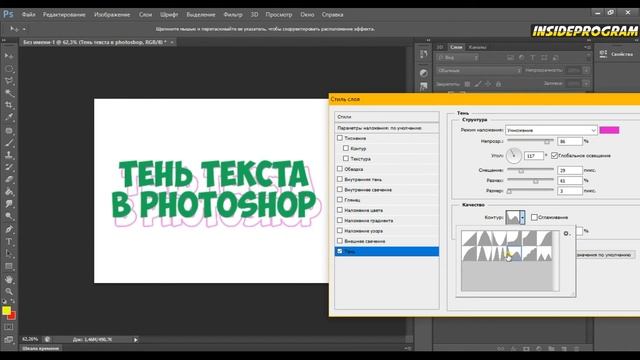Change screen mode icon at toolbar bottom
Screen dimensions: 640x360
pyautogui.click(x=9, y=340)
